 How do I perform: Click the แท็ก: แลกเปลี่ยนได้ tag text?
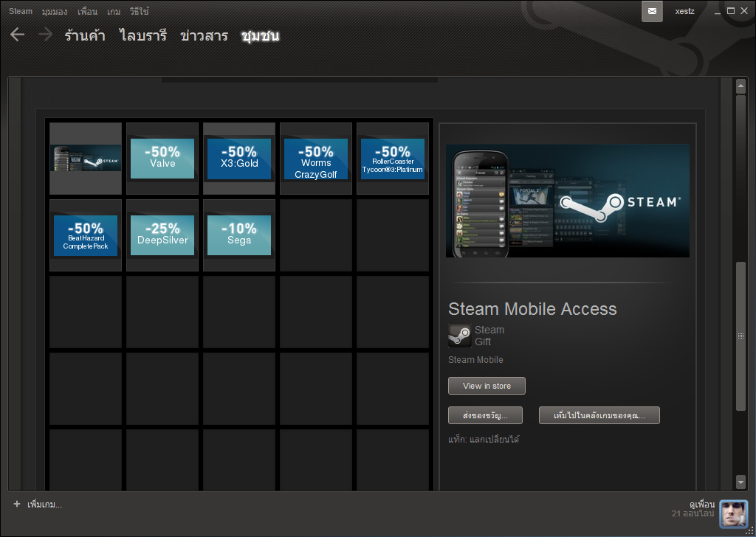point(484,439)
